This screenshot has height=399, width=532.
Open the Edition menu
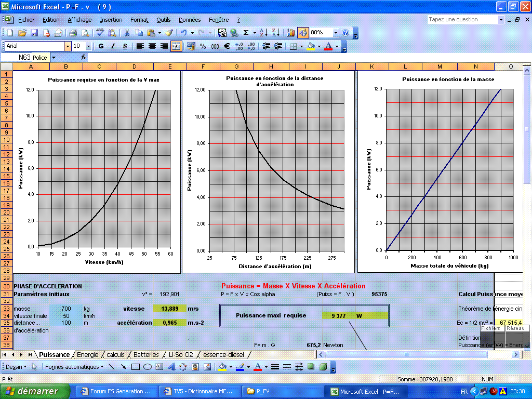51,20
